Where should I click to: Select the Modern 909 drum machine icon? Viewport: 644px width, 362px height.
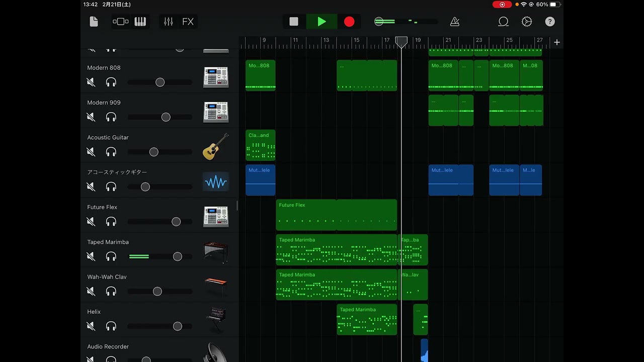click(216, 112)
